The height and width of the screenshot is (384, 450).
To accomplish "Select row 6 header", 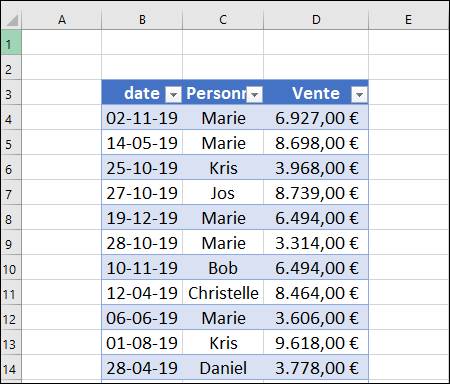I will [11, 167].
